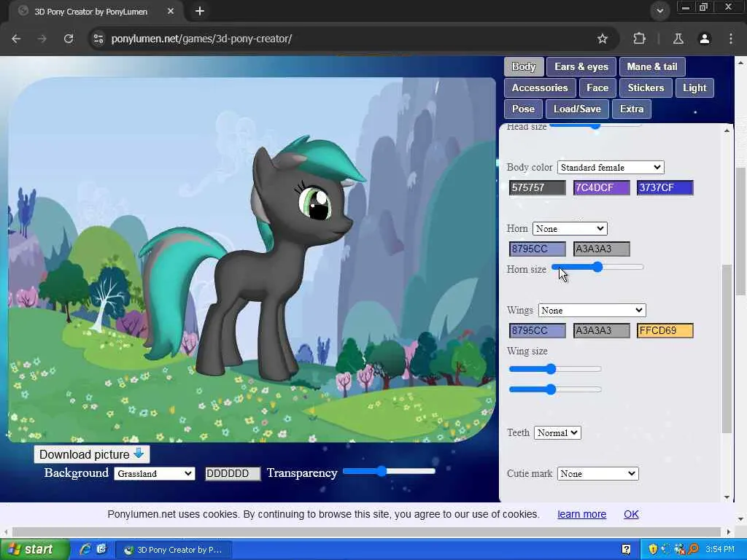Open the browser extensions puzzle icon

click(639, 39)
